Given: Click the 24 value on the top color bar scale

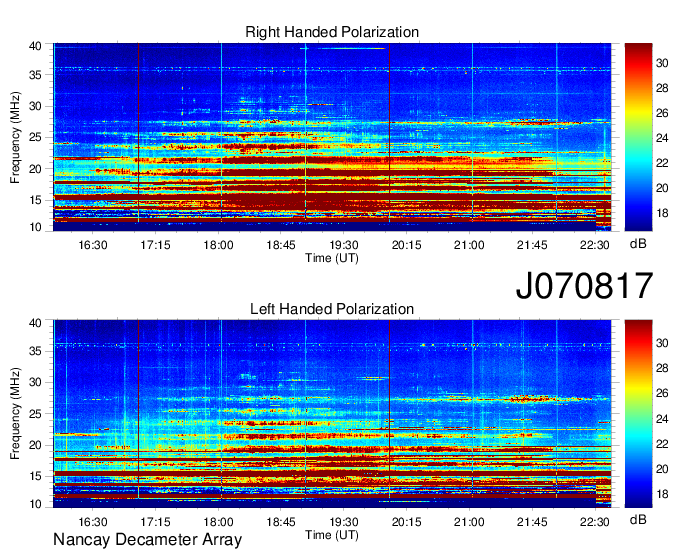Looking at the screenshot, I should (x=662, y=138).
